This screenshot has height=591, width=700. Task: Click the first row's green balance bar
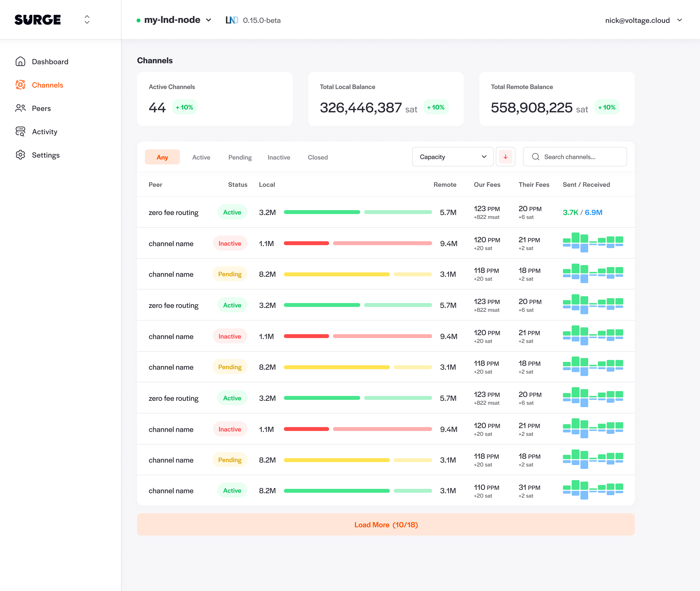pos(322,212)
